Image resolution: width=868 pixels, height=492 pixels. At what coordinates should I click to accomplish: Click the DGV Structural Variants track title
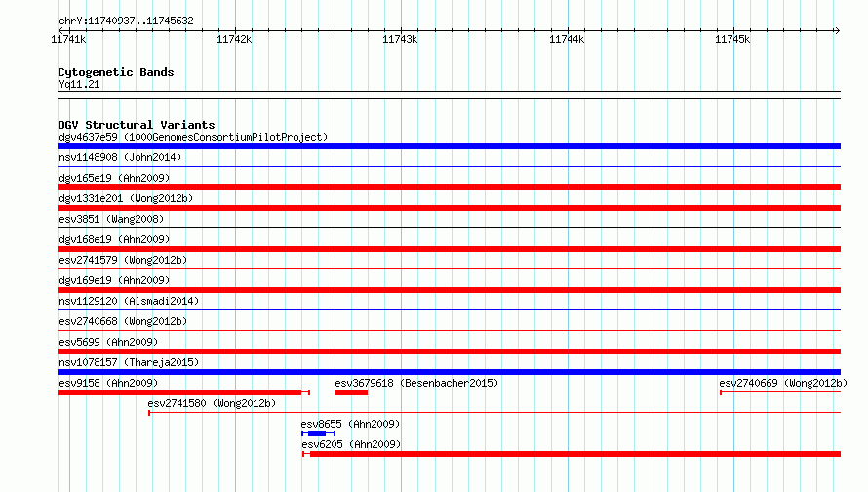click(x=137, y=125)
